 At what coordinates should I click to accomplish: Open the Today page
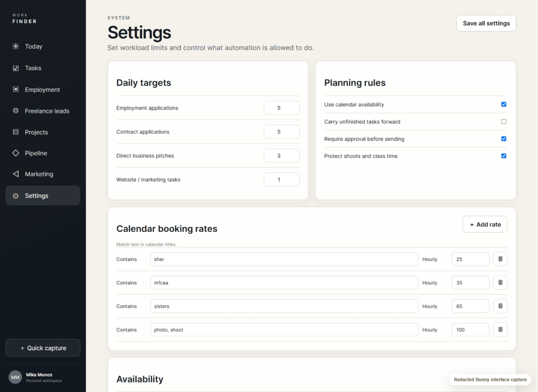pyautogui.click(x=43, y=46)
